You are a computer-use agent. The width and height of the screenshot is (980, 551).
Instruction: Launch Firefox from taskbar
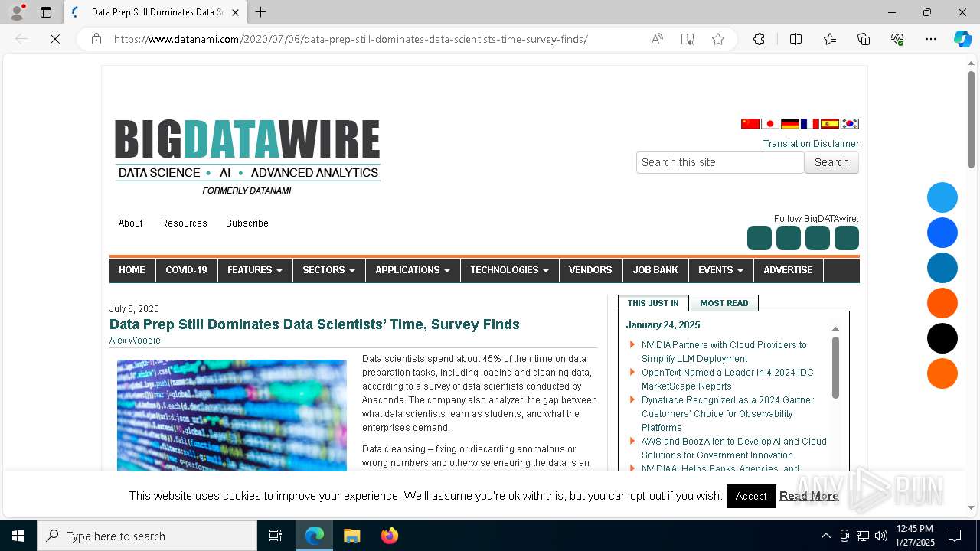coord(389,536)
